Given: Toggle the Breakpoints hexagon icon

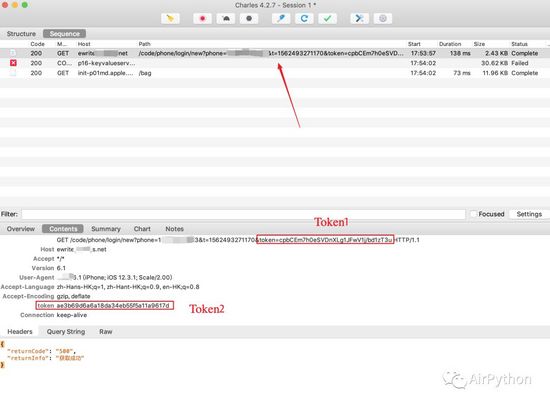Looking at the screenshot, I should click(x=249, y=19).
